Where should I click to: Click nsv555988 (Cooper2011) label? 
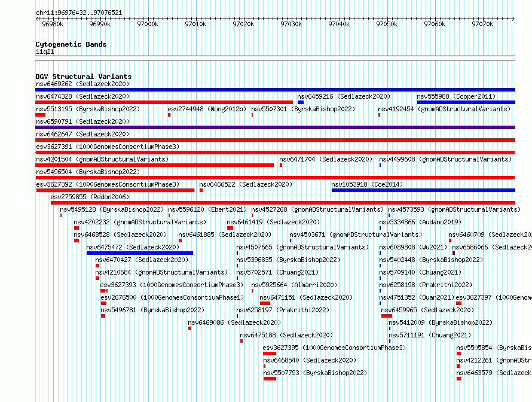click(456, 96)
